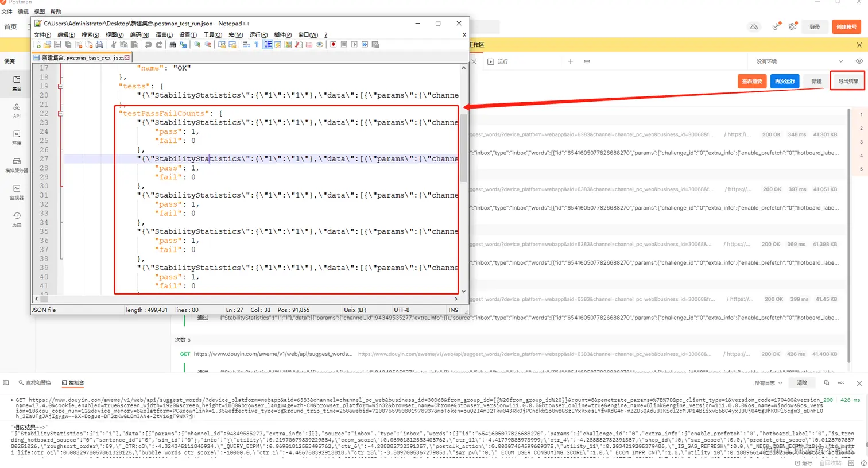Click the Notepad++ vertical scrollbar thumb
This screenshot has height=468, width=868.
[464, 147]
